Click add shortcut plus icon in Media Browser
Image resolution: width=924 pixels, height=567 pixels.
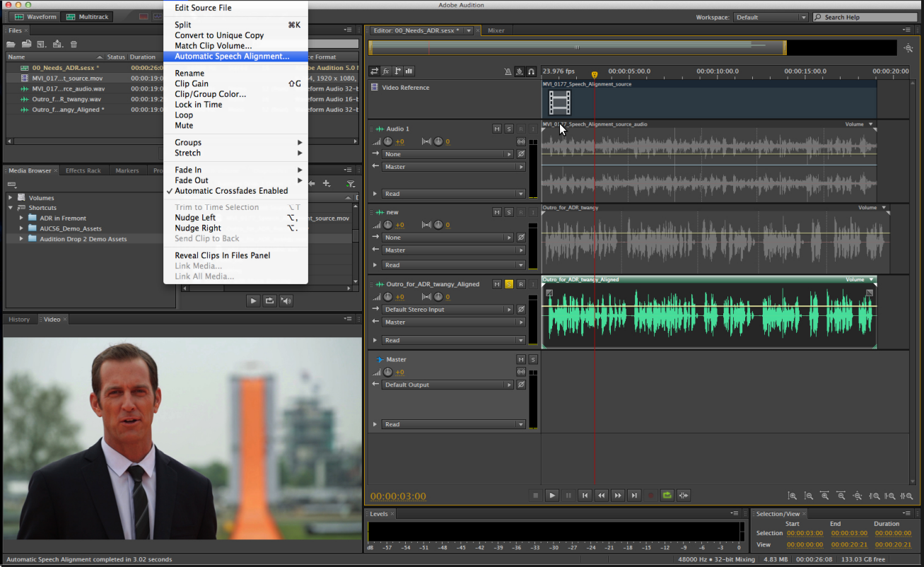(326, 184)
